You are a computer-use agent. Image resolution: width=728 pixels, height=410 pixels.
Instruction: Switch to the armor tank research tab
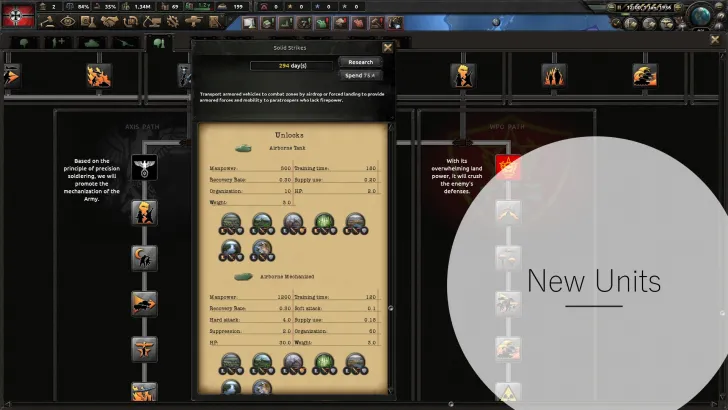(x=91, y=43)
